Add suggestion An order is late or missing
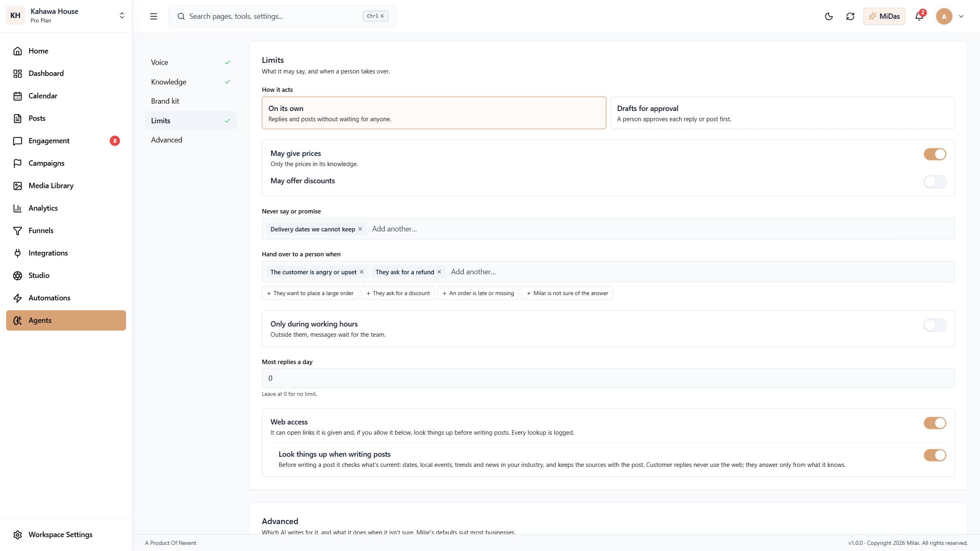980x551 pixels. coord(478,293)
